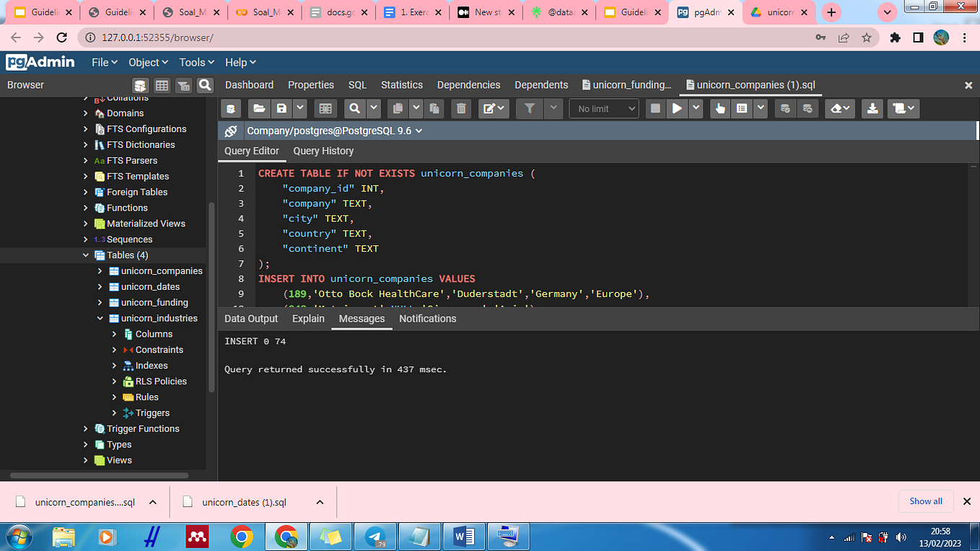Open the No limit rows dropdown
The height and width of the screenshot is (551, 980).
click(604, 109)
